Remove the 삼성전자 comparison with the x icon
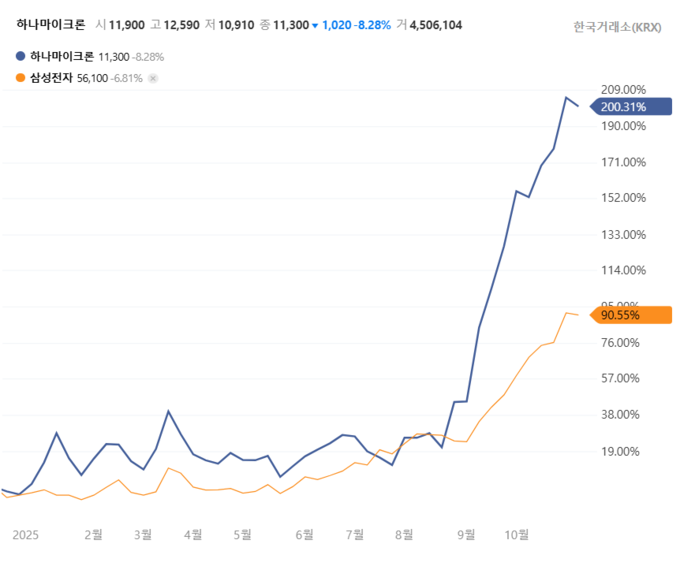 (153, 77)
